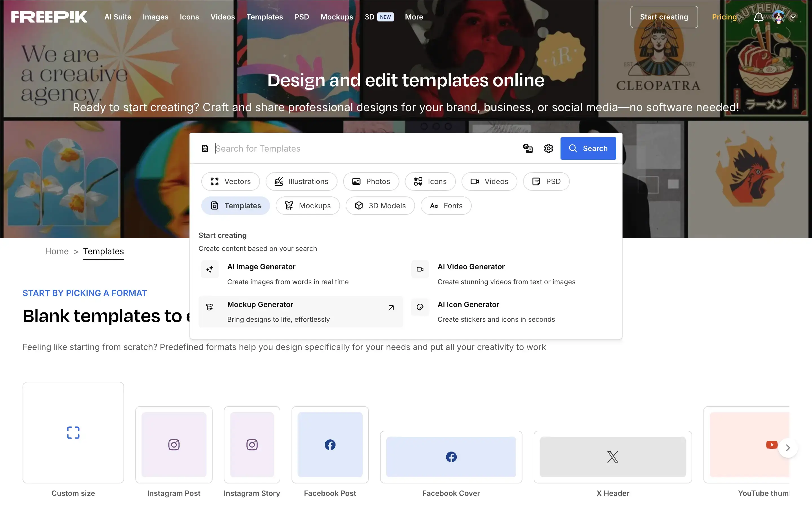The height and width of the screenshot is (508, 812).
Task: Click the AI Icon Generator sticker icon
Action: [x=420, y=307]
